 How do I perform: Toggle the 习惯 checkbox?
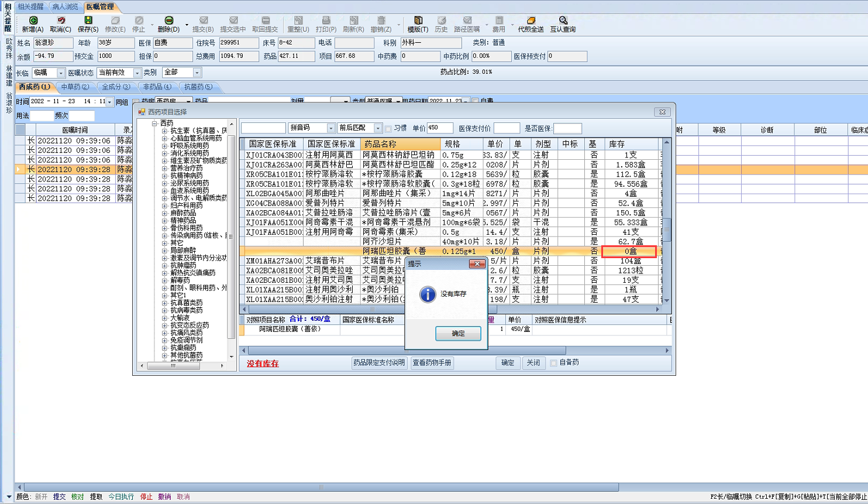pos(388,129)
